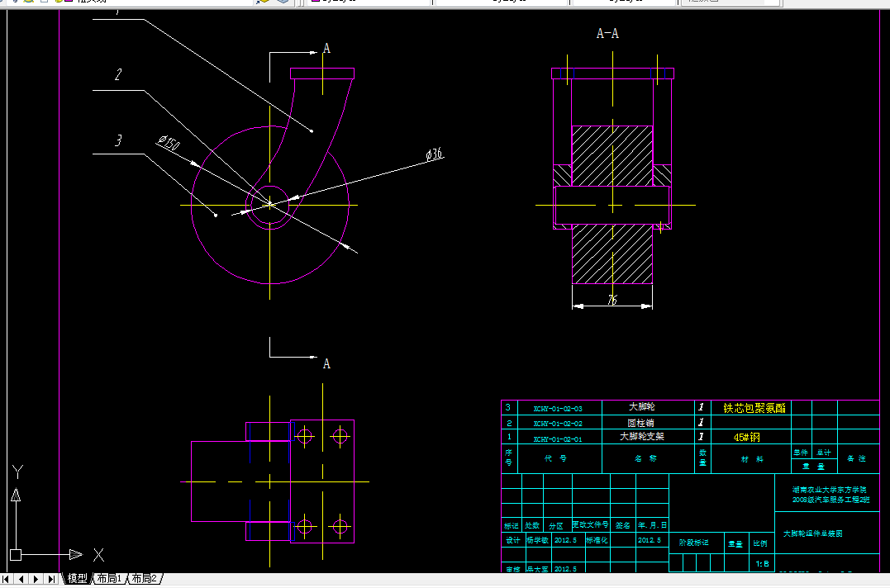The height and width of the screenshot is (588, 890).
Task: Jump to the first layout tab
Action: (7, 579)
